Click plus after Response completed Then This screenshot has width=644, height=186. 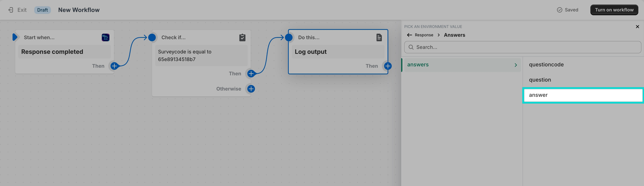[x=114, y=66]
